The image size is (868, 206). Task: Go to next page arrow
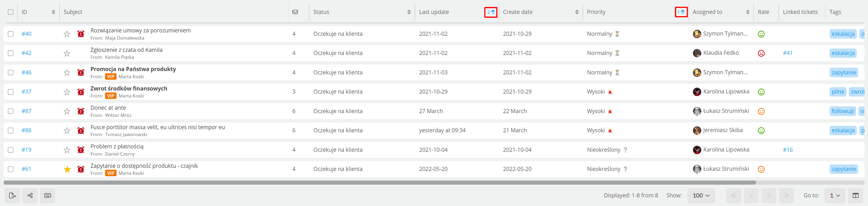coord(769,195)
